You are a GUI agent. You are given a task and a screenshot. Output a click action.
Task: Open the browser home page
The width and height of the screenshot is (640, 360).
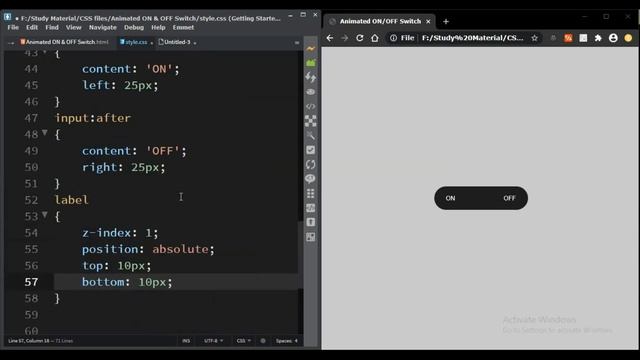(375, 38)
